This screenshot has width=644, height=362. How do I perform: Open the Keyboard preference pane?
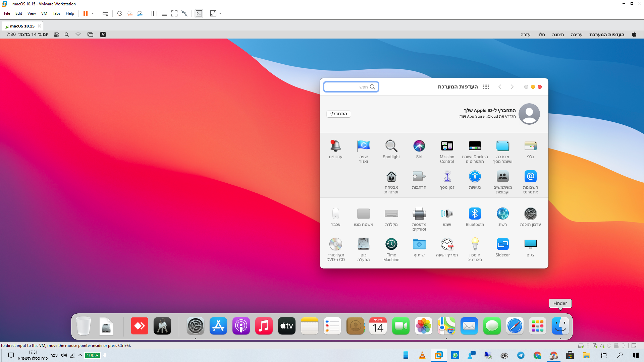[x=391, y=217]
